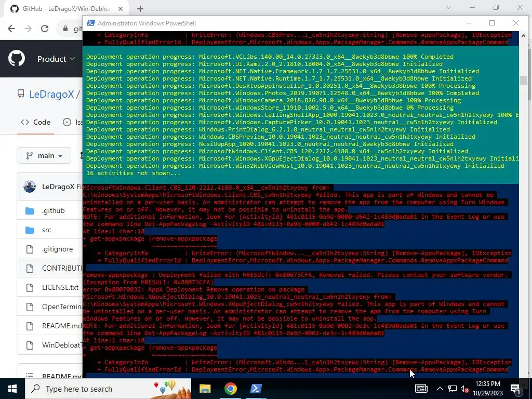Click the Issues tab icon on GitHub
Viewport: 532px width, 399px height.
click(67, 122)
